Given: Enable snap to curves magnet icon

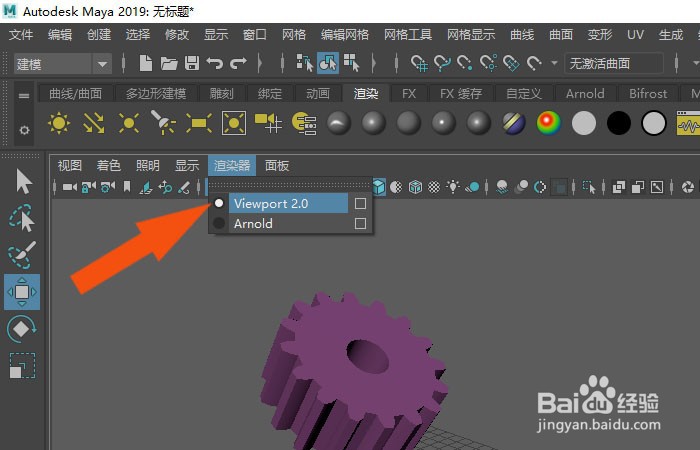Looking at the screenshot, I should [x=442, y=63].
